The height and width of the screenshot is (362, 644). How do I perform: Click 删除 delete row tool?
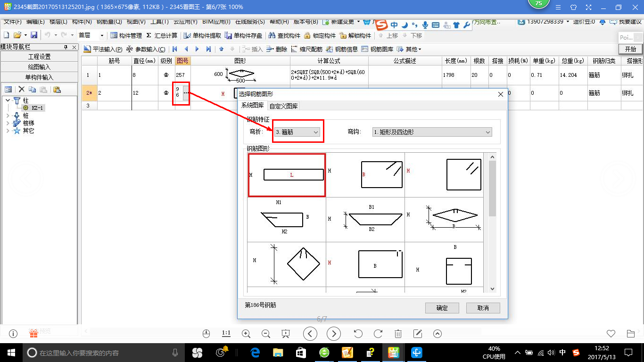click(x=277, y=49)
